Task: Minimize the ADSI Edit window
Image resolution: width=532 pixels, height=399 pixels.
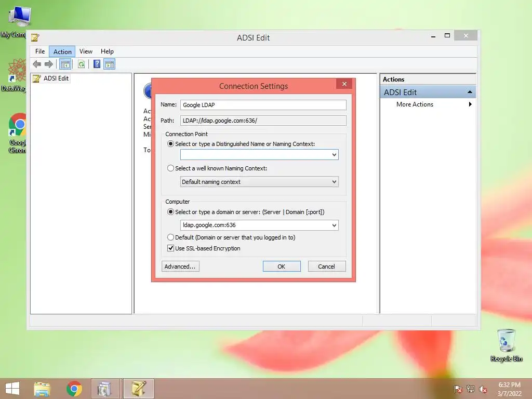Action: pos(433,36)
